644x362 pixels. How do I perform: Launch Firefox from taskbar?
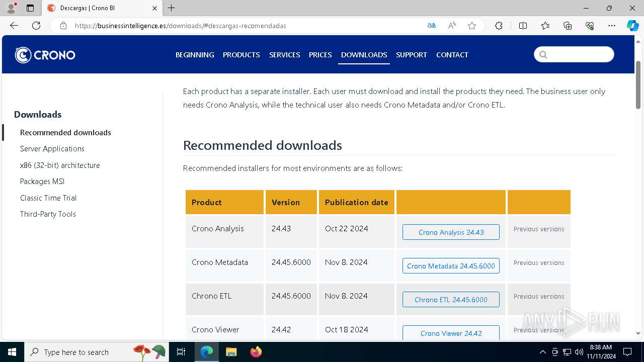(256, 352)
